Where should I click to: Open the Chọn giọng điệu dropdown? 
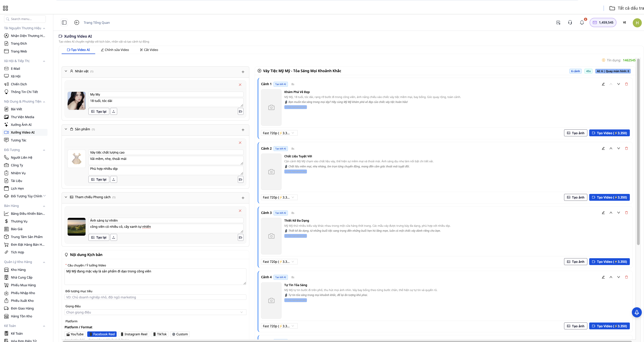[x=155, y=312]
